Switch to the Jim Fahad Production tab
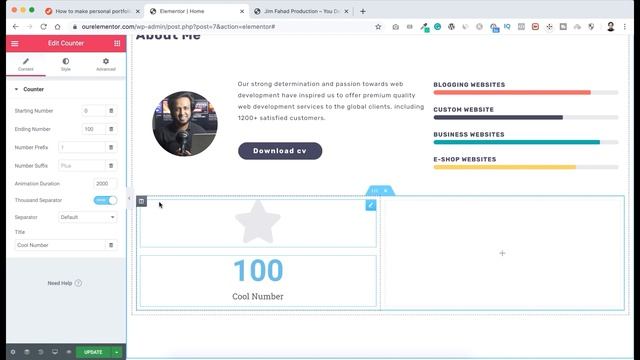The height and width of the screenshot is (360, 640). (x=301, y=11)
